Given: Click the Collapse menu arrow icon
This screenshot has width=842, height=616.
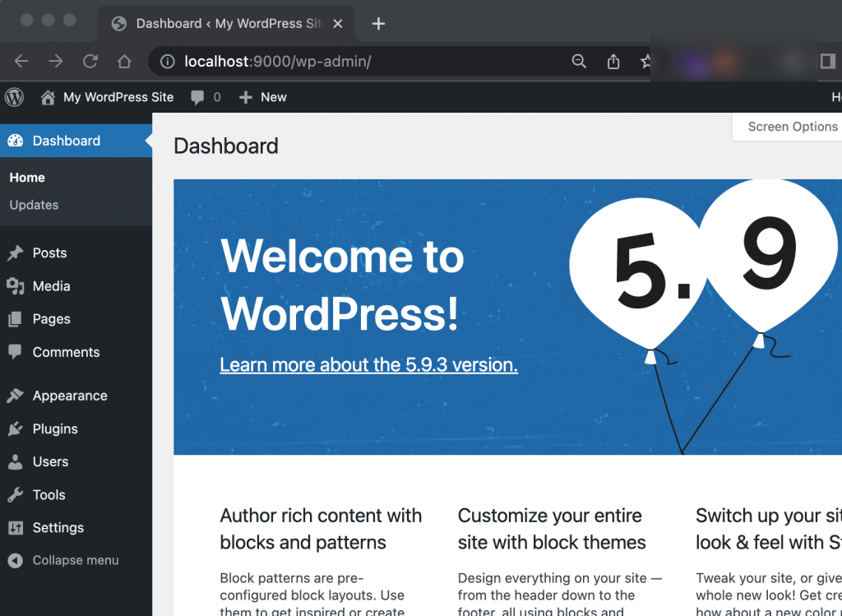Looking at the screenshot, I should [16, 560].
